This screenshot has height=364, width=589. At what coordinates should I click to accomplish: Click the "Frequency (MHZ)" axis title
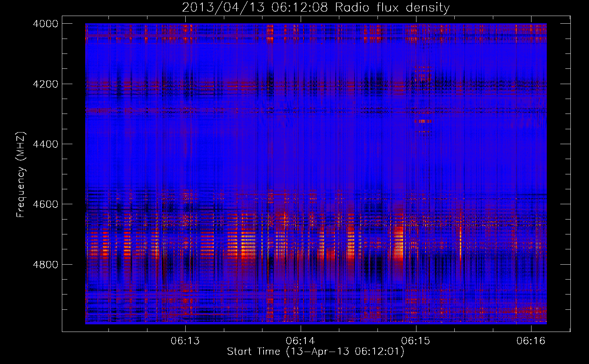coord(21,175)
